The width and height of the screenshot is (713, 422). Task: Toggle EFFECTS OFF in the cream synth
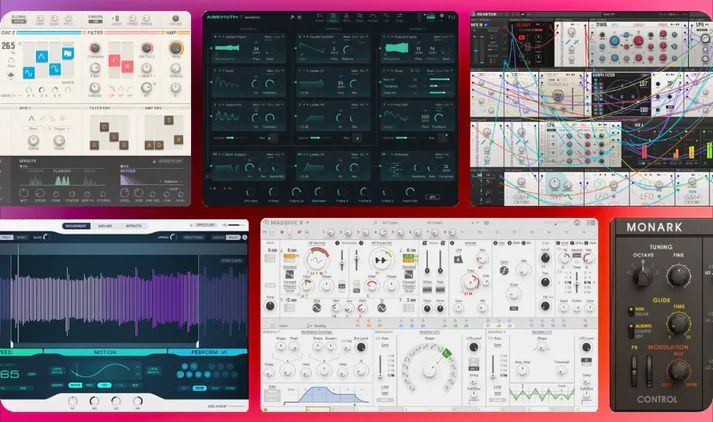coord(167,161)
